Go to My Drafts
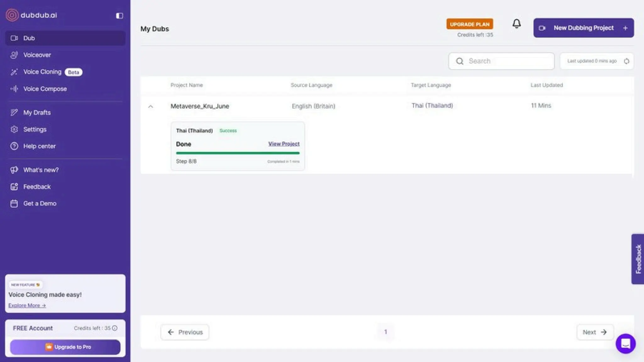The width and height of the screenshot is (644, 362). 37,112
